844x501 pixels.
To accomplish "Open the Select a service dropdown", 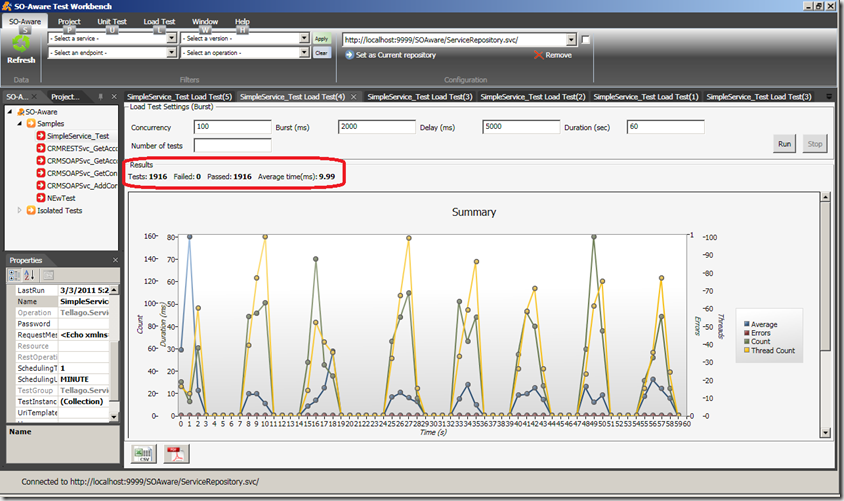I will pyautogui.click(x=171, y=38).
